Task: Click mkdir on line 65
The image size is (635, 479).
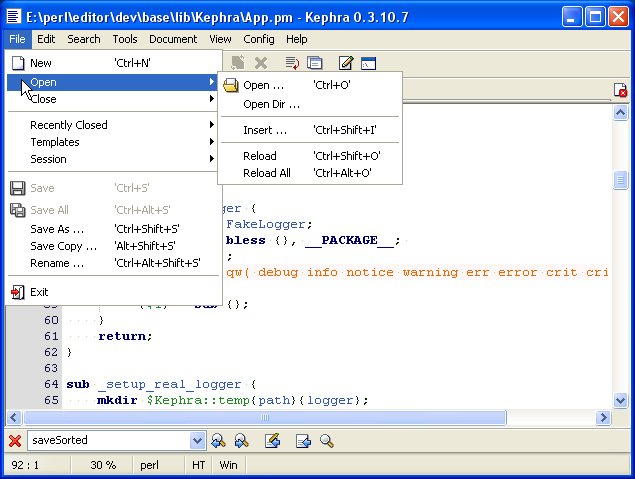Action: tap(117, 400)
